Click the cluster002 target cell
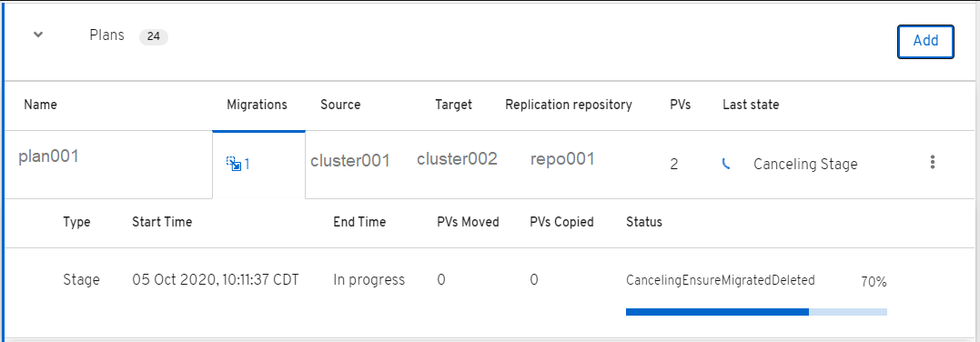 tap(457, 159)
